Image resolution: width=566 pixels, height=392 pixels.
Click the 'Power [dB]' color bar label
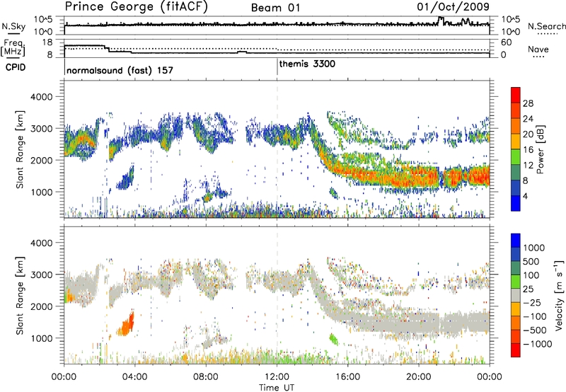(540, 149)
